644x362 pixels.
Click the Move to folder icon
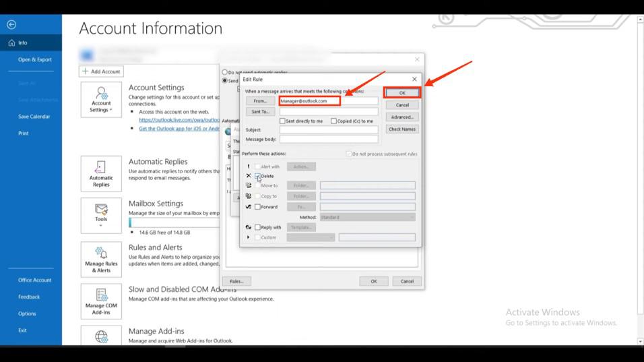tap(249, 186)
